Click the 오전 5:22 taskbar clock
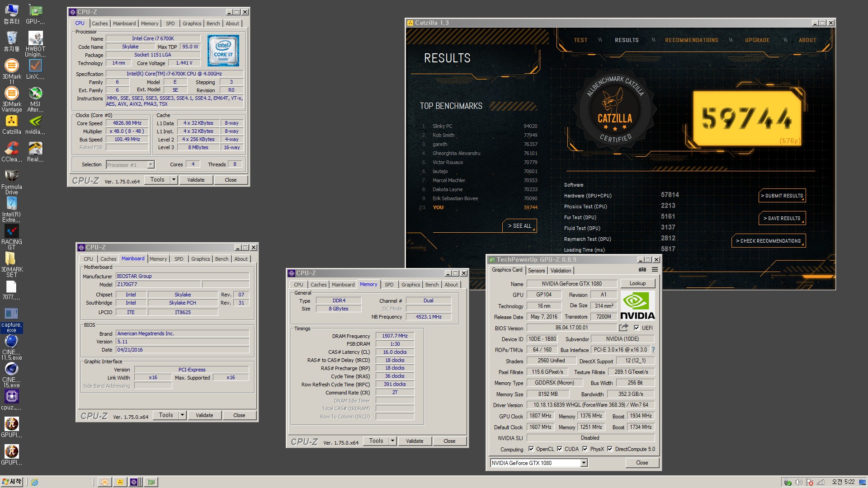The width and height of the screenshot is (868, 488). click(843, 482)
